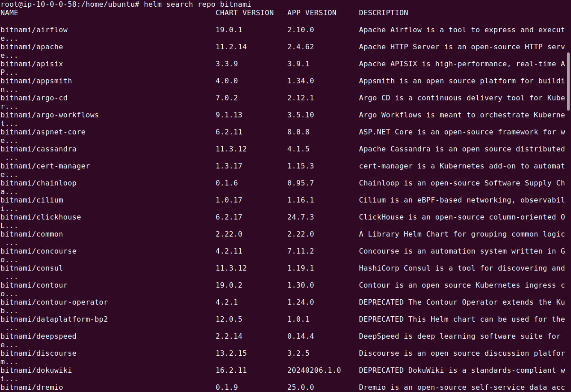Click 'DEPRECATED The Contour Operator' description
Viewport: 571px width, 392px height.
428,302
